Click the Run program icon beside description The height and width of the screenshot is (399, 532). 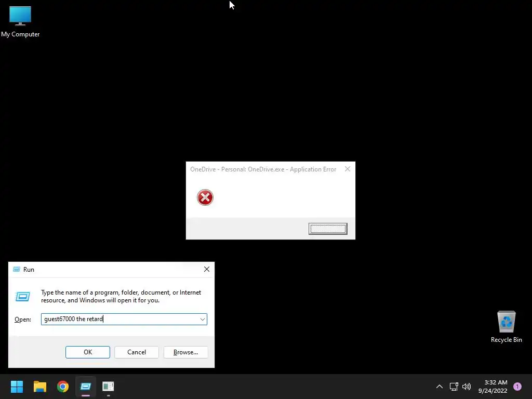[x=23, y=297]
